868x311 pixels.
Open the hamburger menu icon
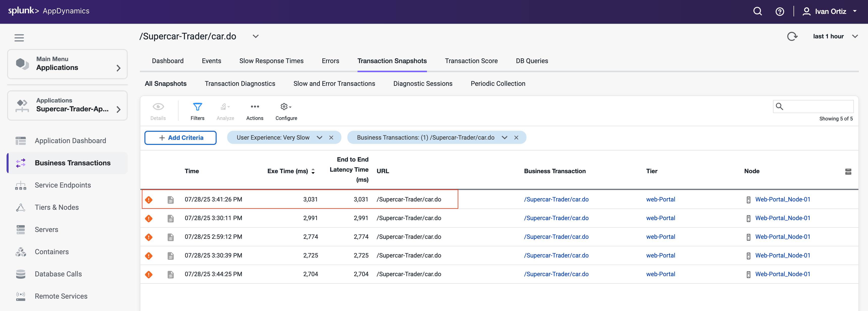(x=19, y=38)
